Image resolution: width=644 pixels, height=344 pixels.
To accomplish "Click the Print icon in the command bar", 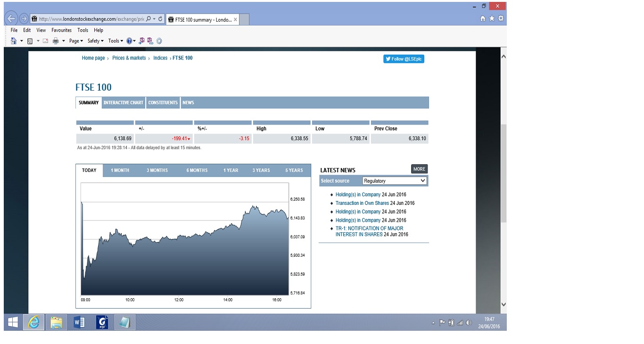I will pyautogui.click(x=56, y=41).
